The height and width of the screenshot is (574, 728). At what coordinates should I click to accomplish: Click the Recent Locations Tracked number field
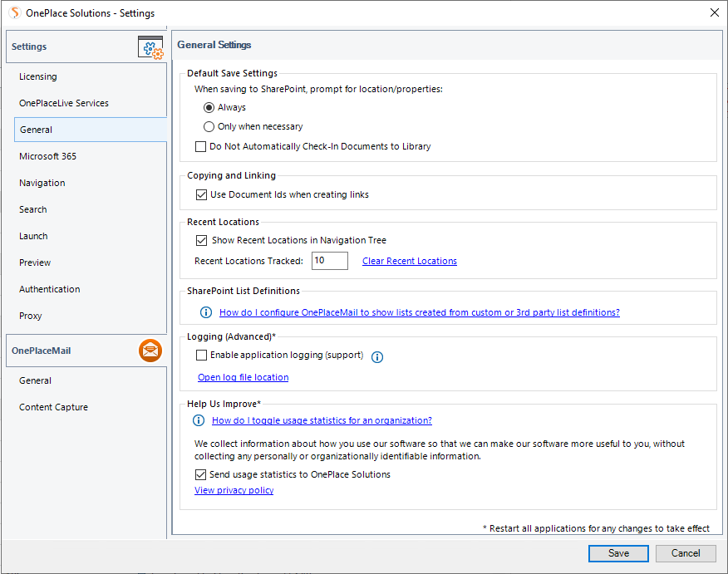point(329,261)
